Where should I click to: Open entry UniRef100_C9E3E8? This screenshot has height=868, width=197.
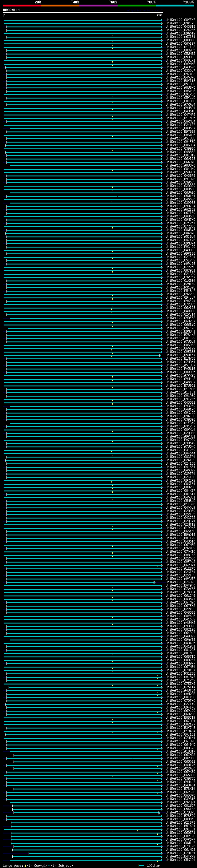click(x=180, y=351)
